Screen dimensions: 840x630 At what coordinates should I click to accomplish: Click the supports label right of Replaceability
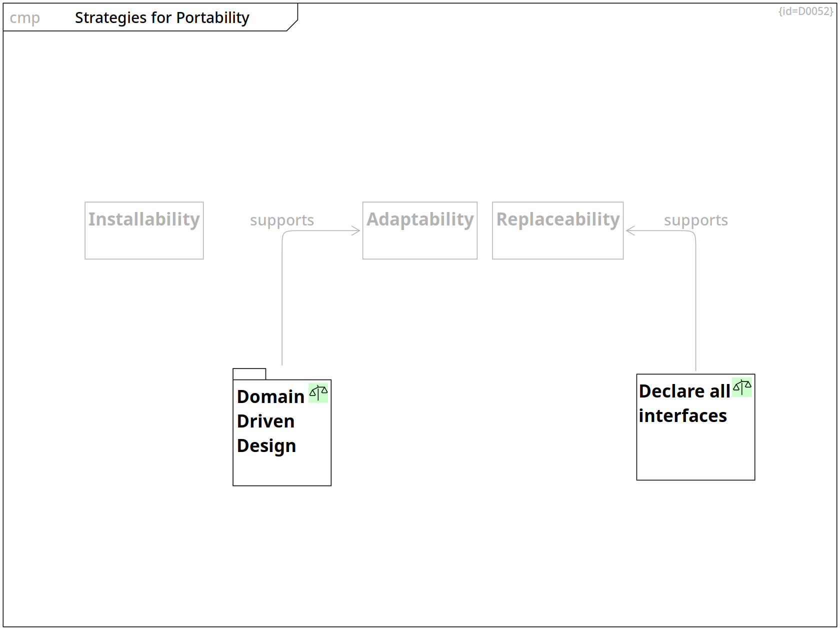coord(695,220)
